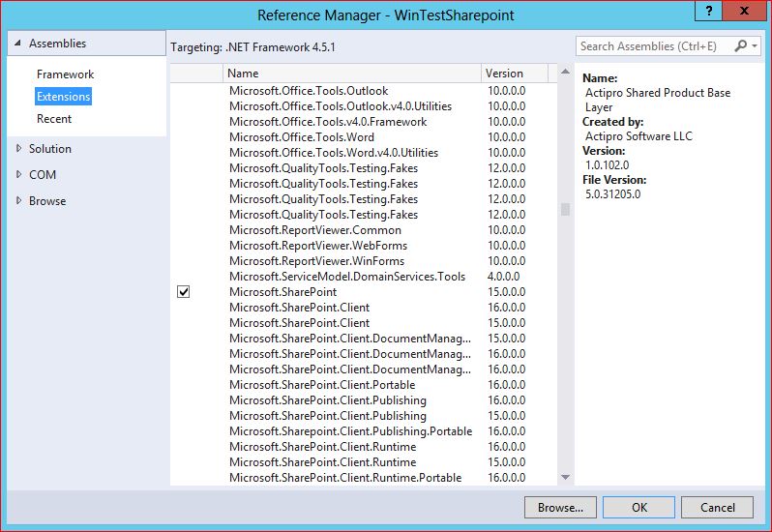
Task: Select Microsoft.Office.Tools.Word.v4.0.Utilities row
Action: (x=364, y=153)
